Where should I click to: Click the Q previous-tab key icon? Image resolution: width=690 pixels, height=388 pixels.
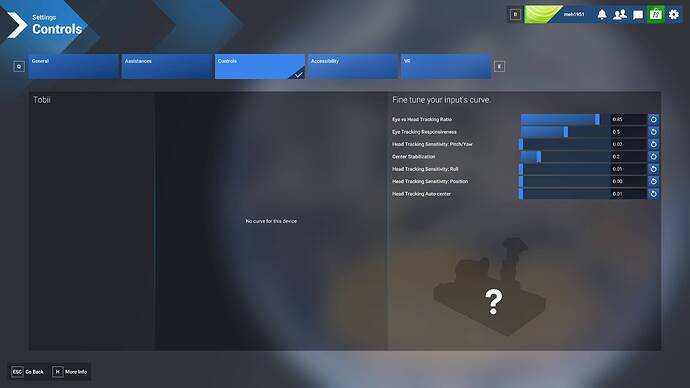click(19, 66)
